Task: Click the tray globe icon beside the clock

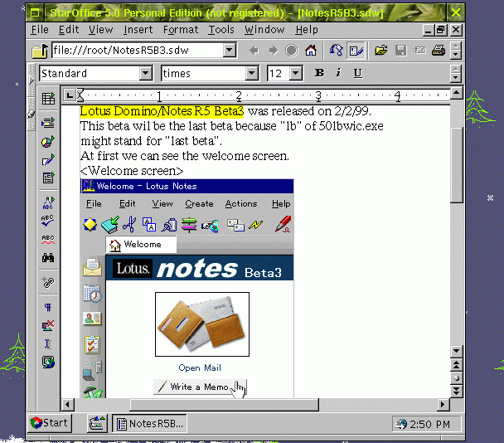Action: pyautogui.click(x=401, y=425)
